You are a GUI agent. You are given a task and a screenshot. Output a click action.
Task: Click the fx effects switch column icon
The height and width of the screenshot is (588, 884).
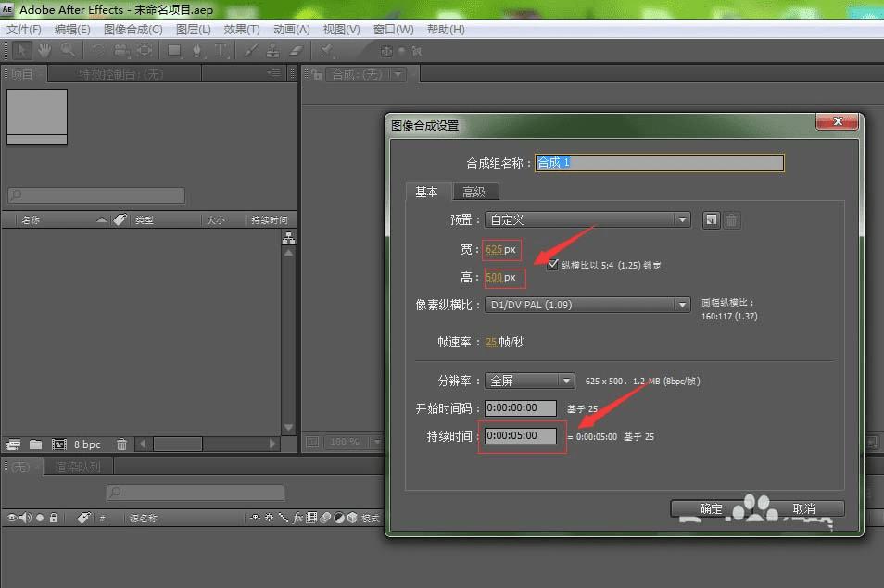pyautogui.click(x=297, y=518)
